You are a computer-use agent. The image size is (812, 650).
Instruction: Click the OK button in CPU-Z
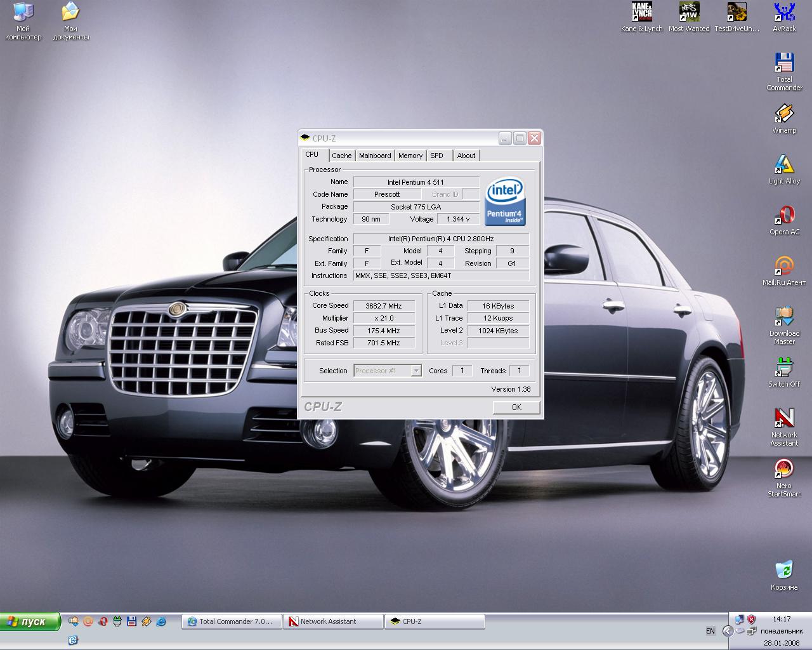click(516, 408)
